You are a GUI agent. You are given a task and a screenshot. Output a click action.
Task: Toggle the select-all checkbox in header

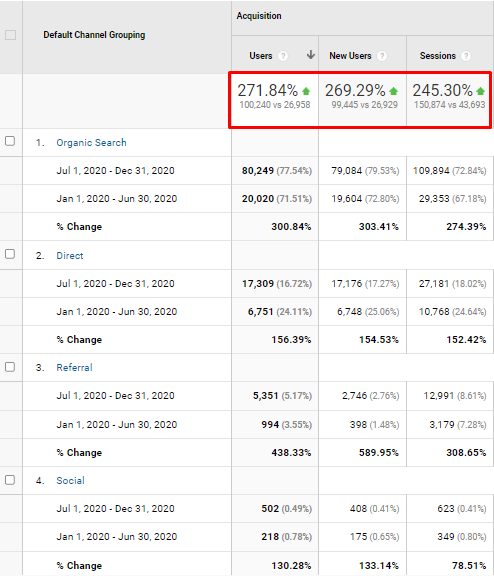10,35
